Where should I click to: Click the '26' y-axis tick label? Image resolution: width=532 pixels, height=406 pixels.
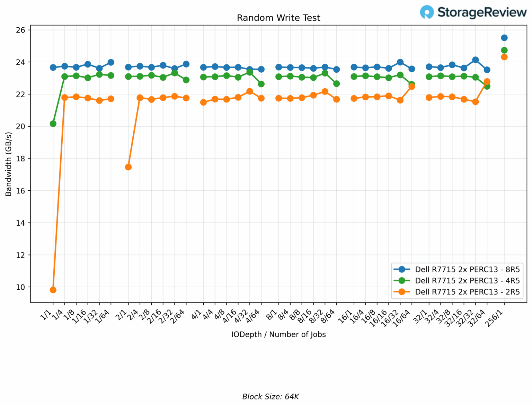pos(21,30)
